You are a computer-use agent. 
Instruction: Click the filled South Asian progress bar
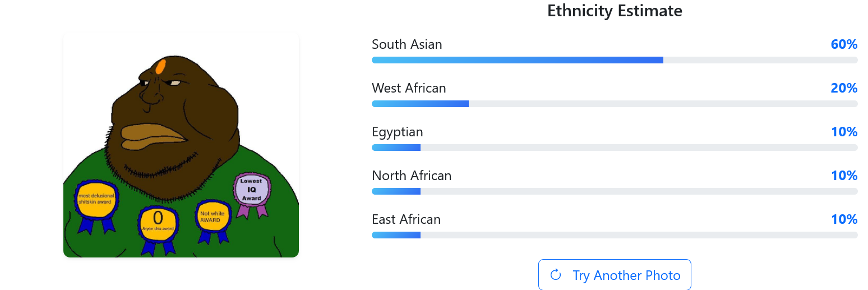pyautogui.click(x=517, y=60)
